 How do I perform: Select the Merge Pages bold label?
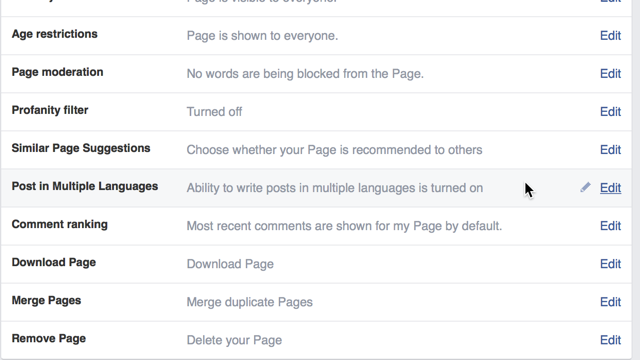(x=46, y=300)
